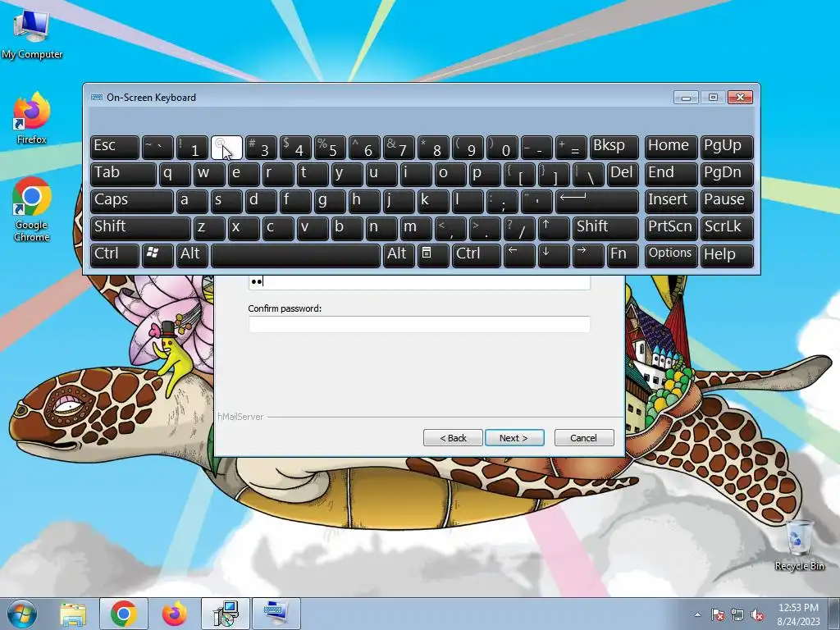Launch Firefox from the taskbar
Screen dimensions: 840x630
(x=174, y=614)
